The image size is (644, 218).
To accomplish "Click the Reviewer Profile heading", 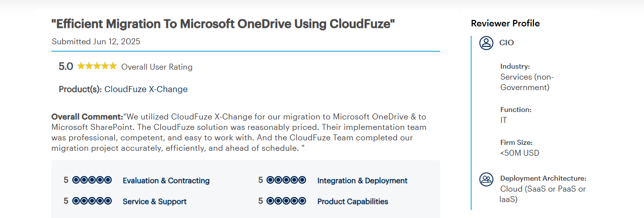I will point(505,23).
